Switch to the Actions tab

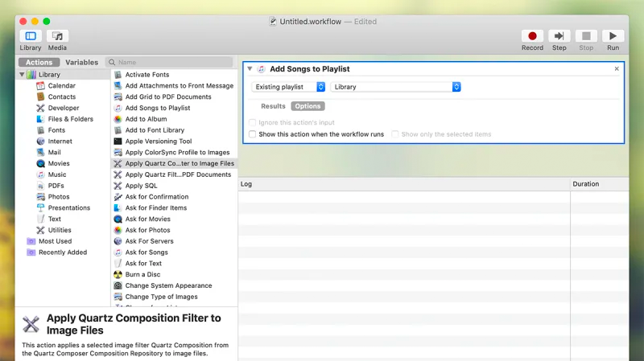click(39, 63)
